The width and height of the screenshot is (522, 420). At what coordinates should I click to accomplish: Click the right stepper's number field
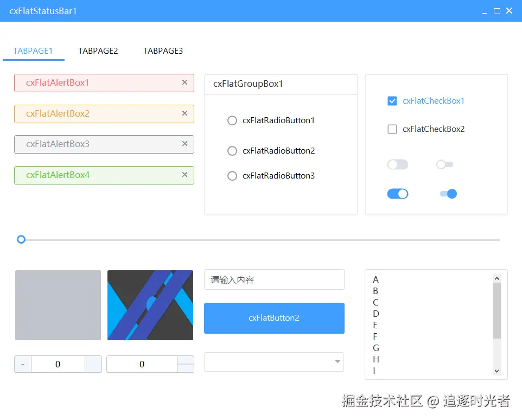tap(142, 364)
